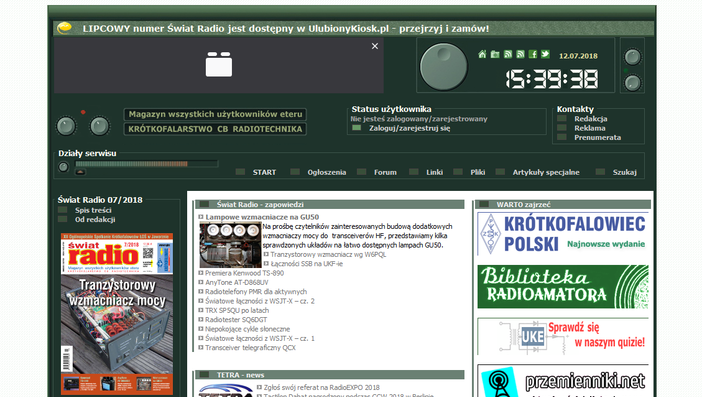
Task: Click the indicator box beside Prenumerata
Action: [562, 137]
